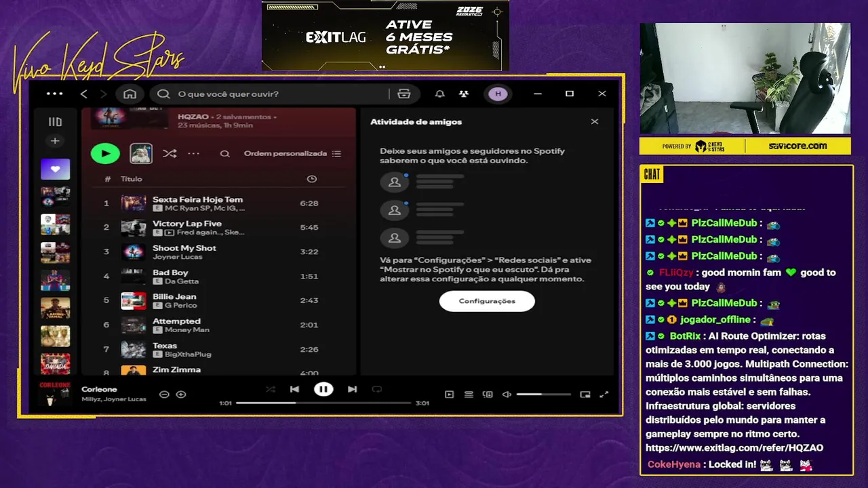This screenshot has width=868, height=488.
Task: Mute with the volume speaker icon
Action: point(507,394)
